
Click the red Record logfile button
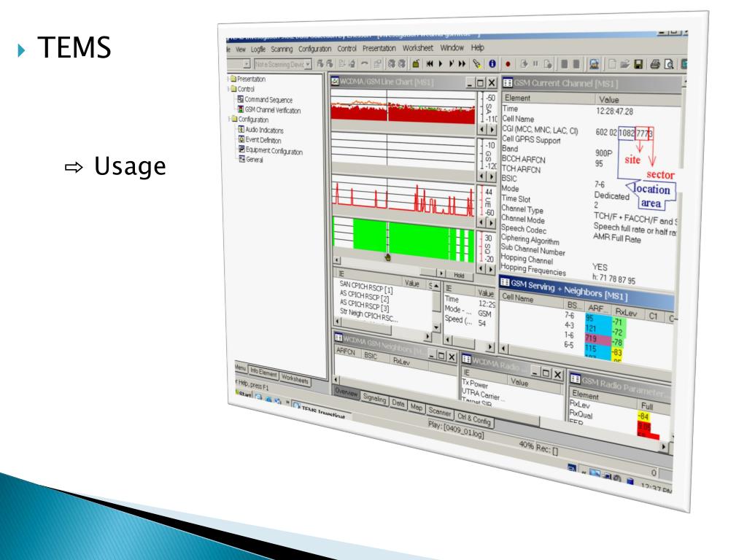(x=508, y=64)
